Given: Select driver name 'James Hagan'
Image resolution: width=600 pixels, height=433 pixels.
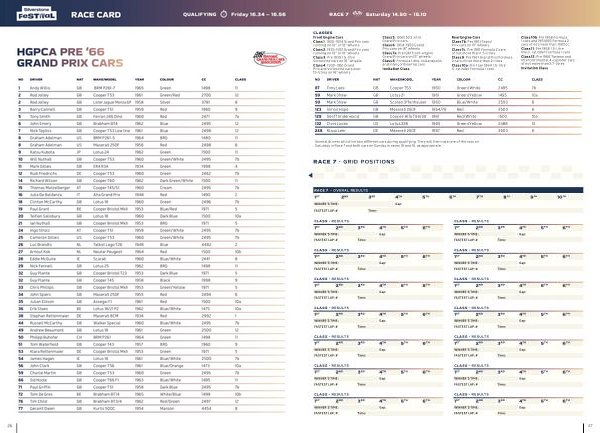Looking at the screenshot, I should (x=42, y=359).
